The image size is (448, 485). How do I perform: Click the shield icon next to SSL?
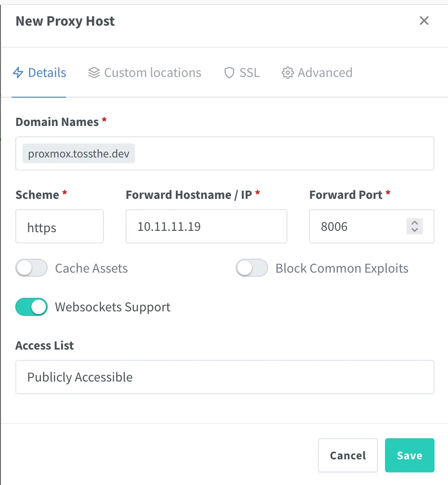[x=229, y=72]
